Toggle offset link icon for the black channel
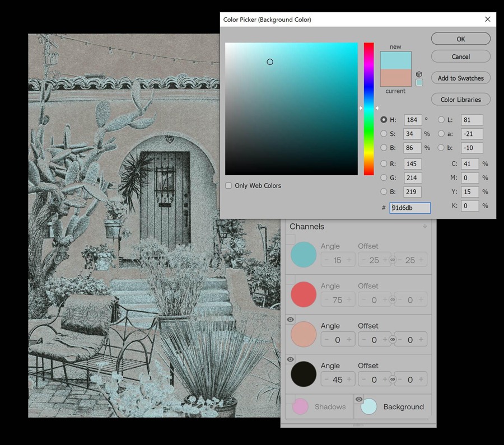Image resolution: width=504 pixels, height=445 pixels. point(393,380)
